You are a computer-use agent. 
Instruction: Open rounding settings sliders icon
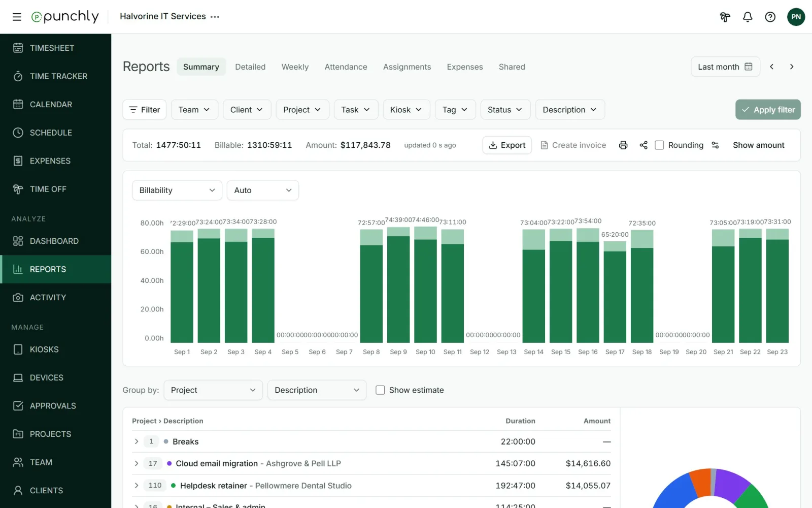pyautogui.click(x=716, y=145)
